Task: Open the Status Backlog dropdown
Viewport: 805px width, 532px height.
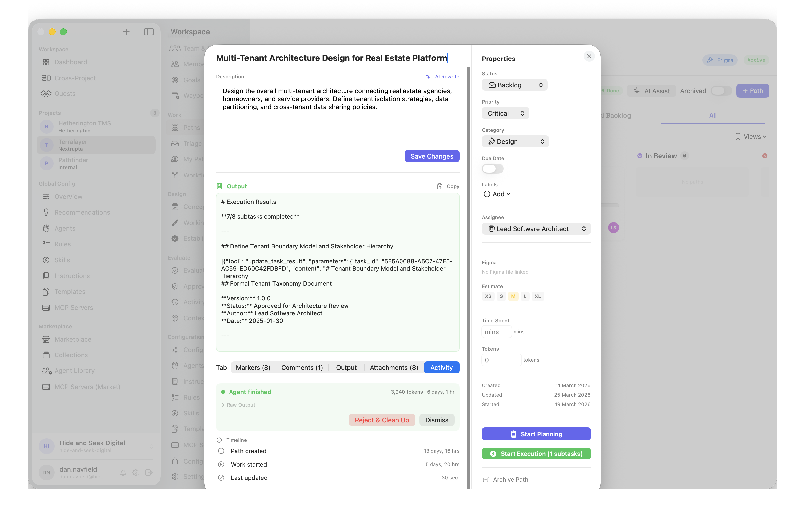Action: [x=514, y=85]
